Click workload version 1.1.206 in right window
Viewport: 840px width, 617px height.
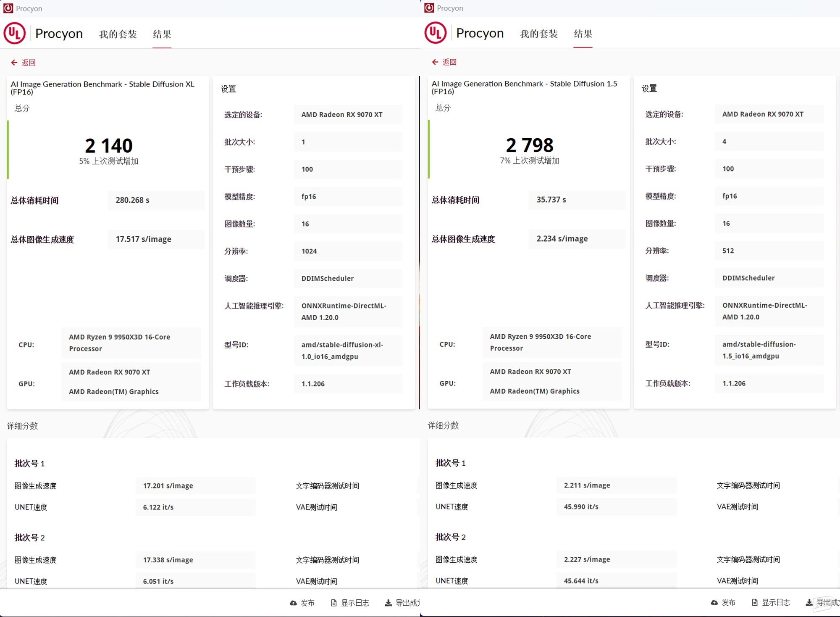(x=769, y=384)
